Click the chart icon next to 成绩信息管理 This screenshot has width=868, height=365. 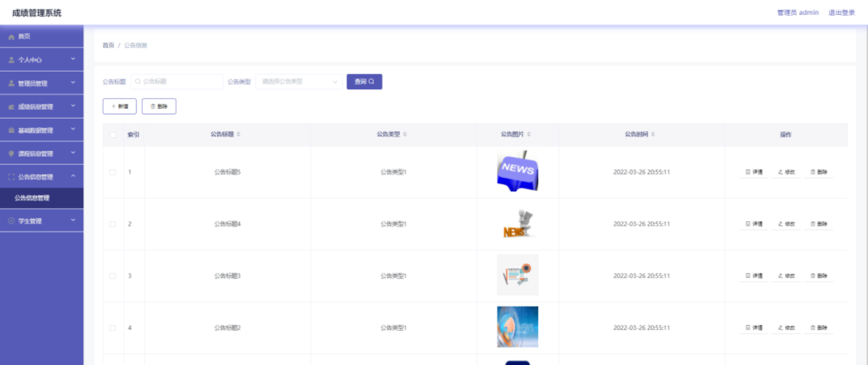11,107
